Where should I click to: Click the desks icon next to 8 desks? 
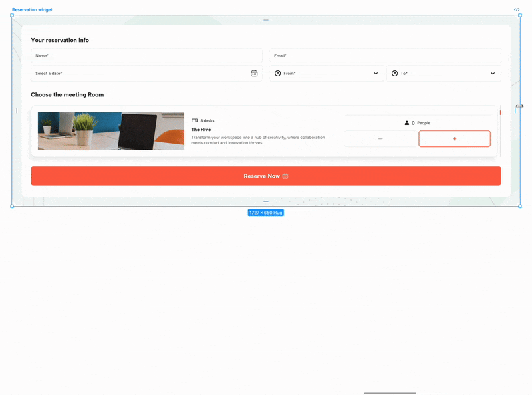(x=194, y=121)
